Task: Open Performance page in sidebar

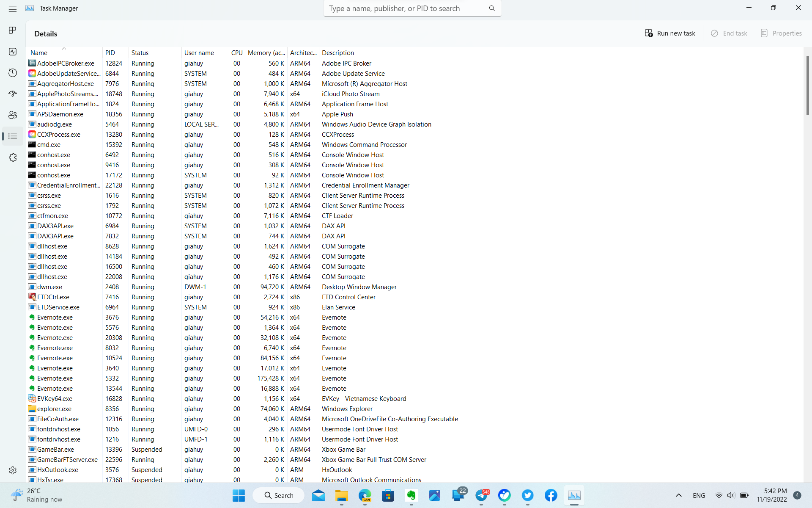Action: 13,52
